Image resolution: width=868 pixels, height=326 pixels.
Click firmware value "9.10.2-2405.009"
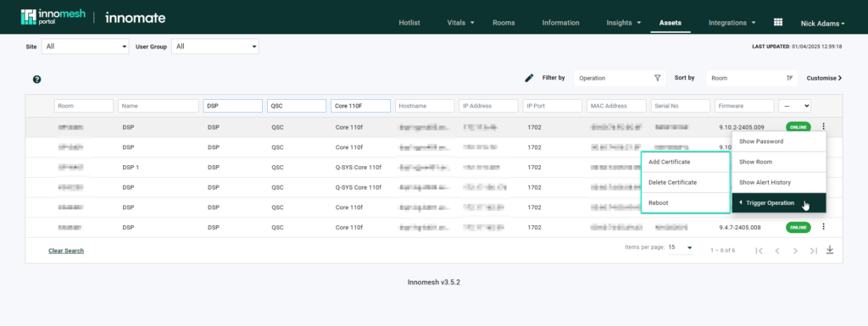click(x=741, y=127)
